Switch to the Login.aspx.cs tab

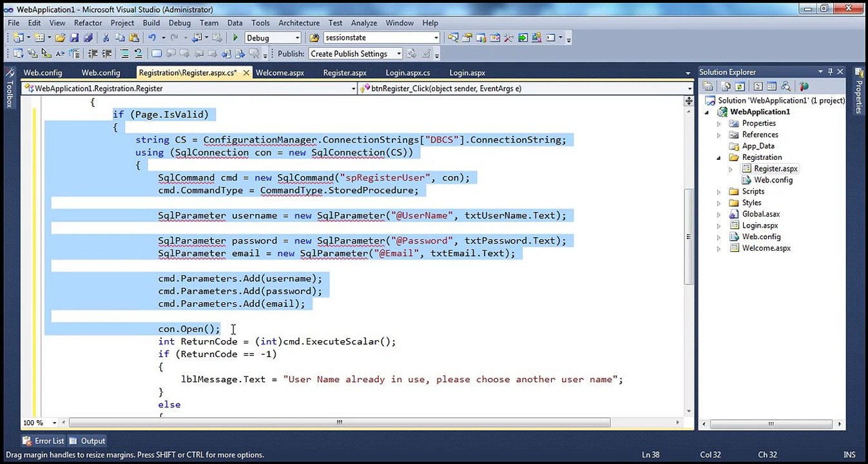click(408, 73)
